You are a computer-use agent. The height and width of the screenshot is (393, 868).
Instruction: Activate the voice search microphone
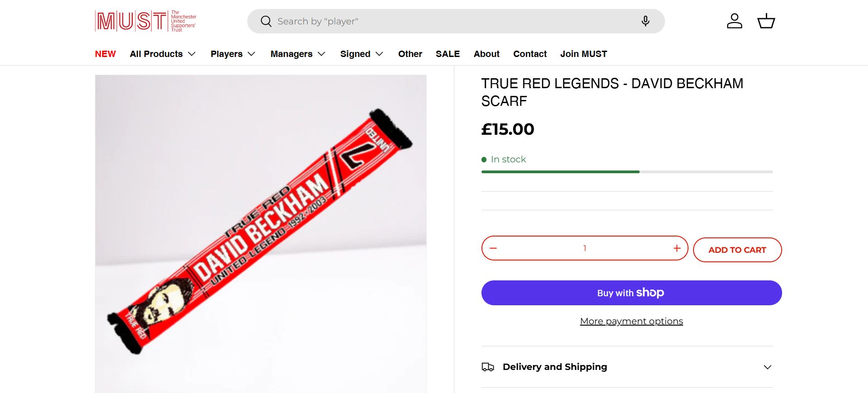point(645,21)
